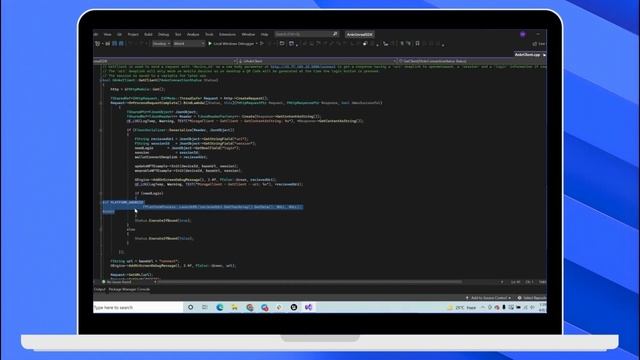Open the Build menu
The width and height of the screenshot is (640, 360).
point(148,35)
